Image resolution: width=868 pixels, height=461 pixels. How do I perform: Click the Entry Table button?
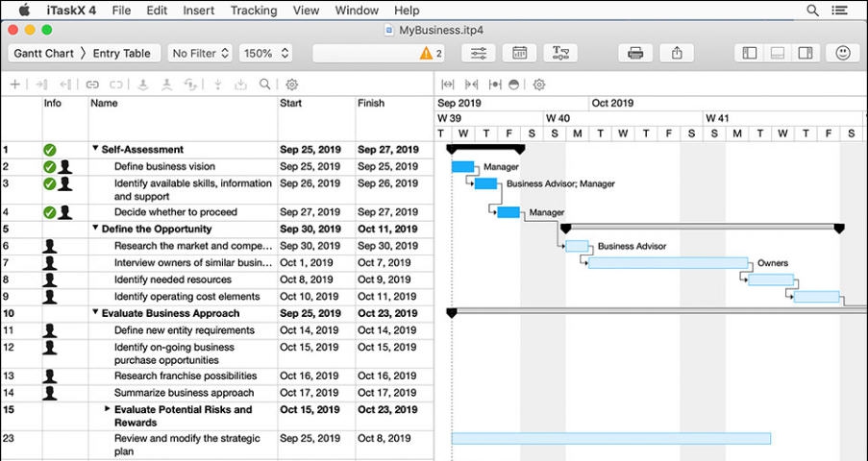coord(122,53)
